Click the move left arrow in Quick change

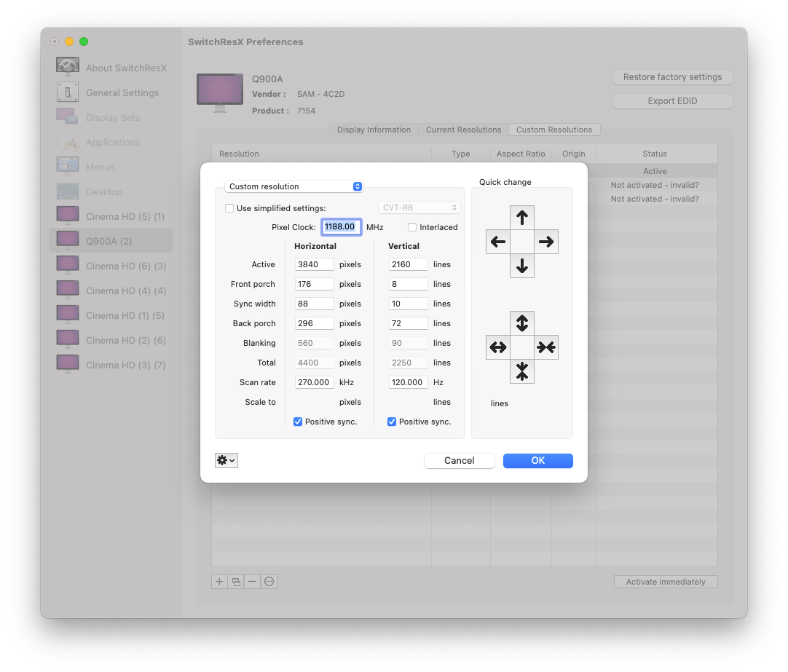pos(497,242)
